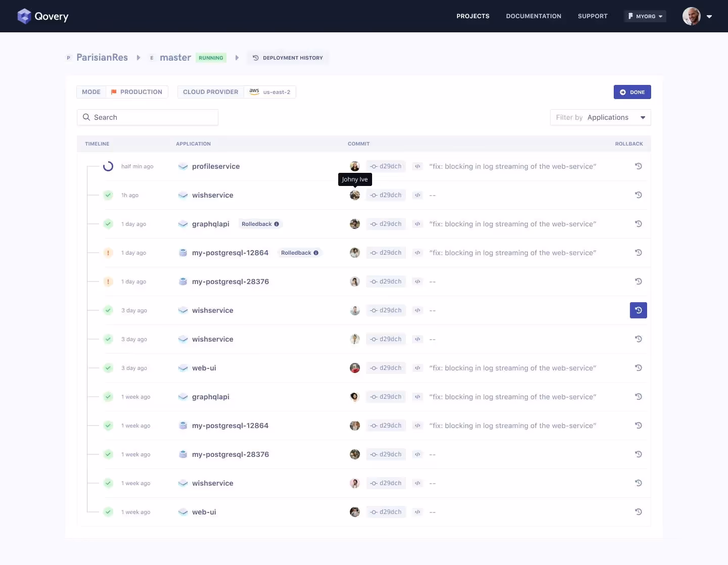Rollback the 1h ago wishservice deployment
This screenshot has width=728, height=565.
coord(639,195)
